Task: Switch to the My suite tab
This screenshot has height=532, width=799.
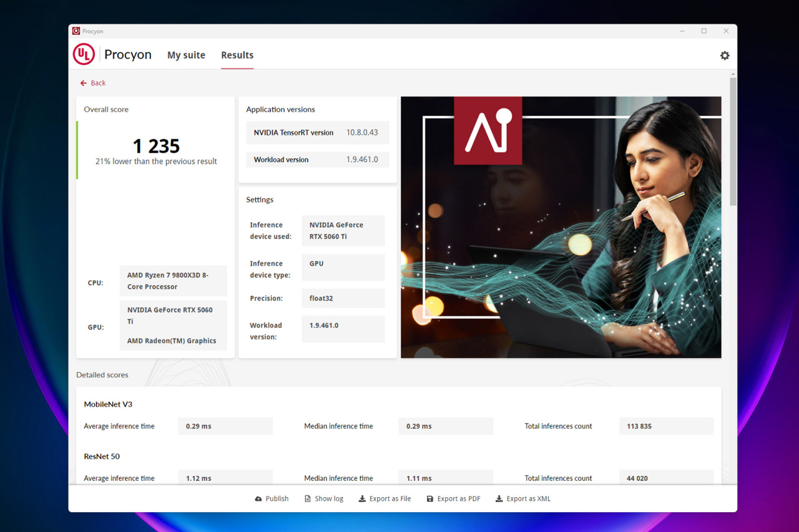Action: click(186, 55)
